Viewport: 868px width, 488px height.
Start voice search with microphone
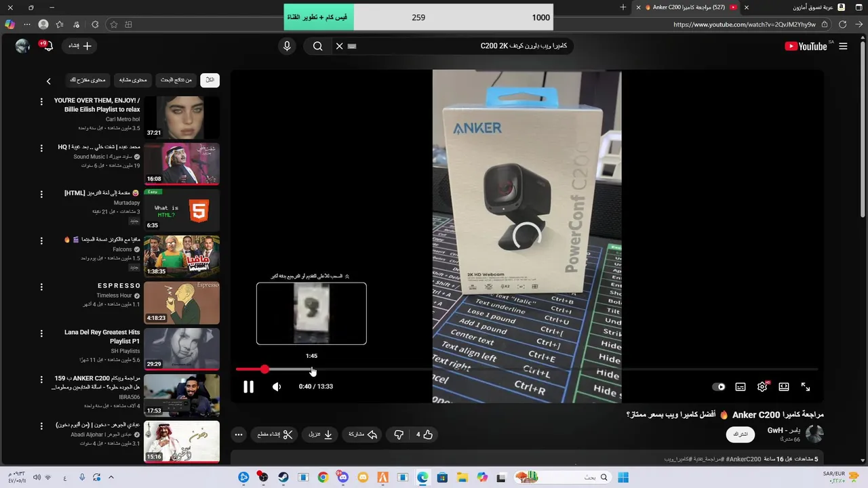[287, 46]
